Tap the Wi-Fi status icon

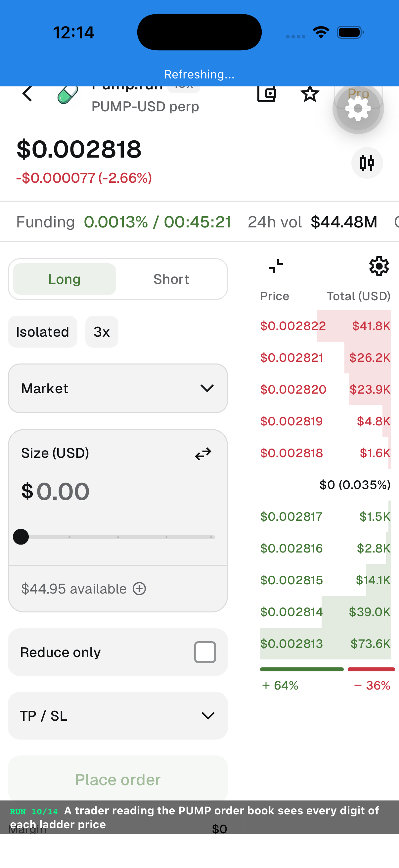[321, 32]
